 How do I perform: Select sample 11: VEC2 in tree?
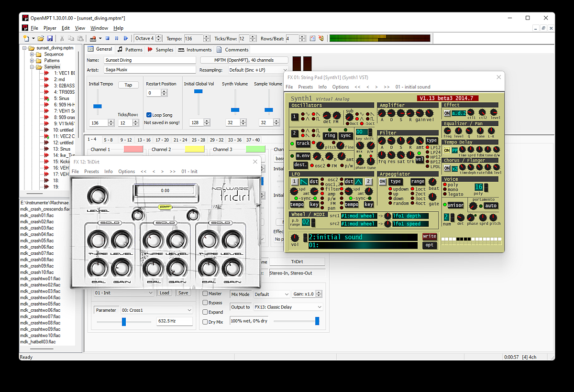(x=64, y=136)
